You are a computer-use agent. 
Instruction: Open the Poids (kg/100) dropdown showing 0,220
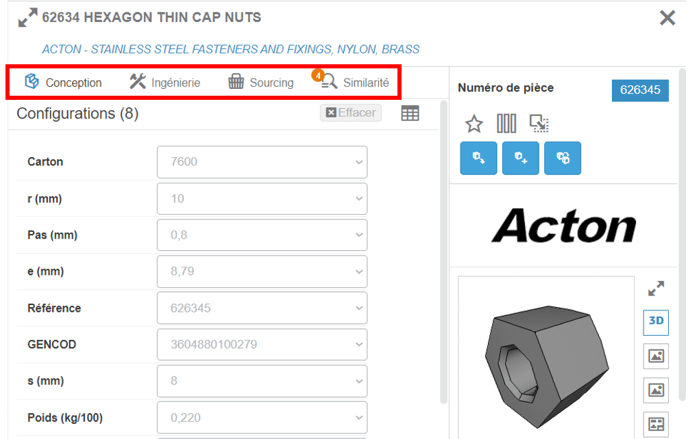pos(262,418)
